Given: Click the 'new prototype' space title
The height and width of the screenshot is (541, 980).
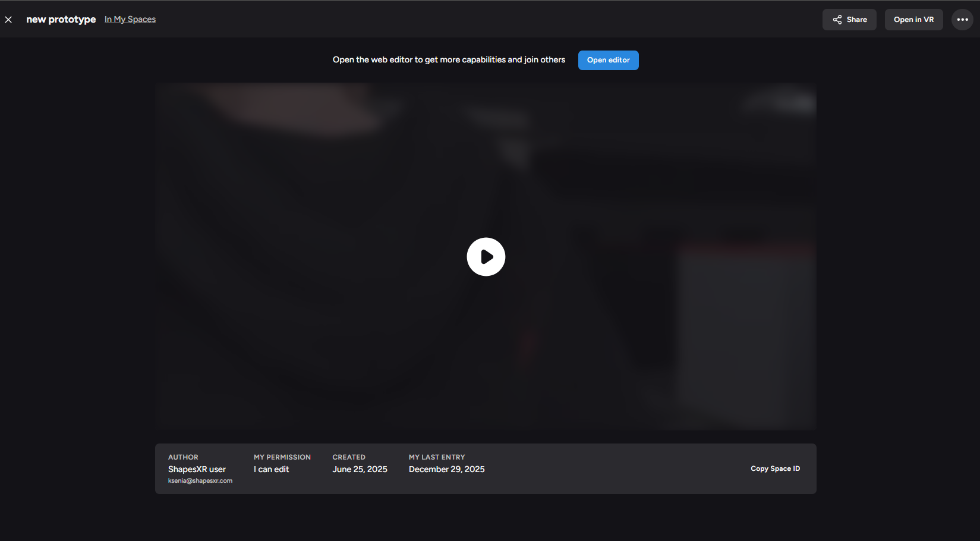Looking at the screenshot, I should point(61,20).
